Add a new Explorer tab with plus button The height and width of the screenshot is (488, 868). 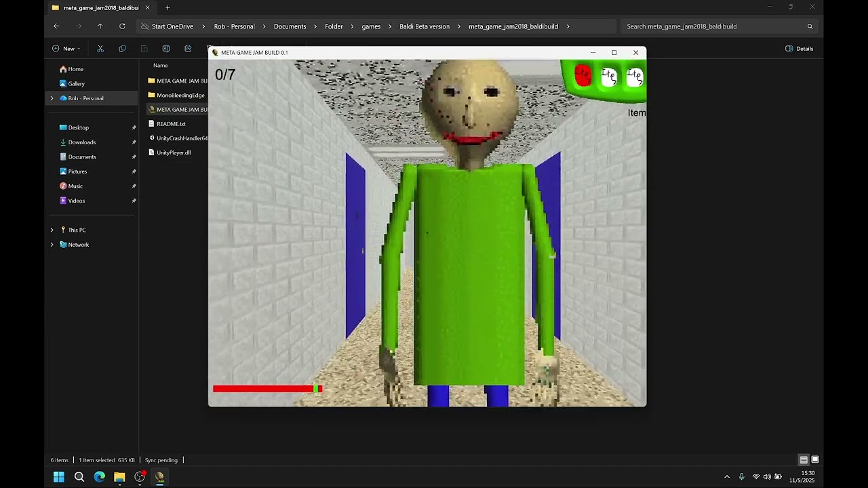[167, 7]
